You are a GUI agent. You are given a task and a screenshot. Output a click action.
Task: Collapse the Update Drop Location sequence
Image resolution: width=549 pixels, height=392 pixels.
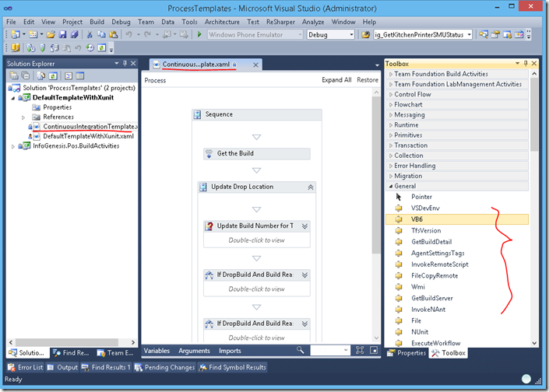(311, 187)
